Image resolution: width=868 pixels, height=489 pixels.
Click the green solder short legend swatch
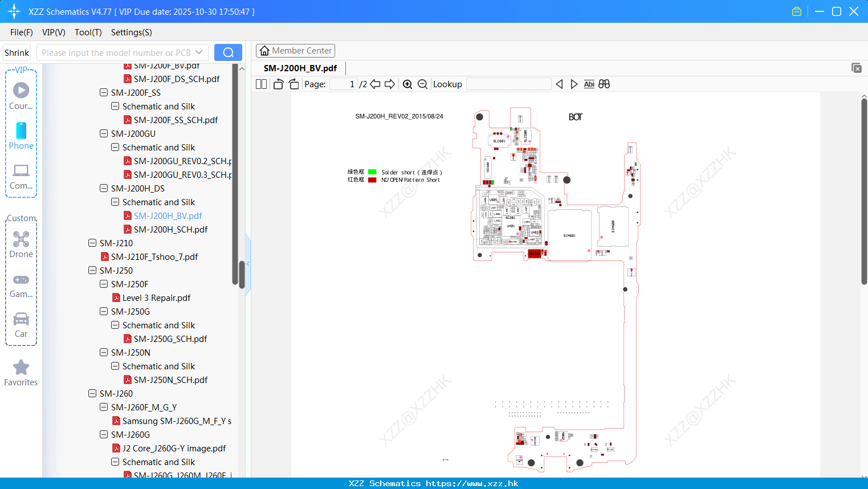pos(372,172)
